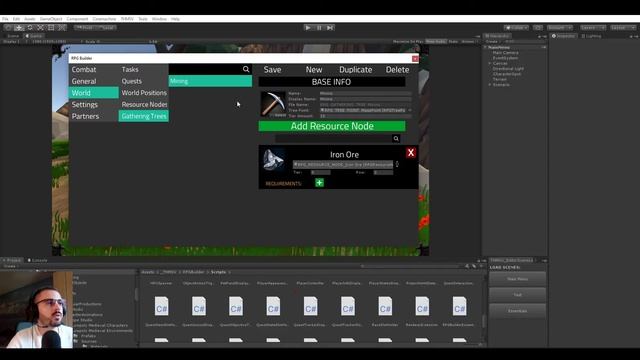The image size is (640, 360).
Task: Open the Account dropdown
Action: coord(559,27)
